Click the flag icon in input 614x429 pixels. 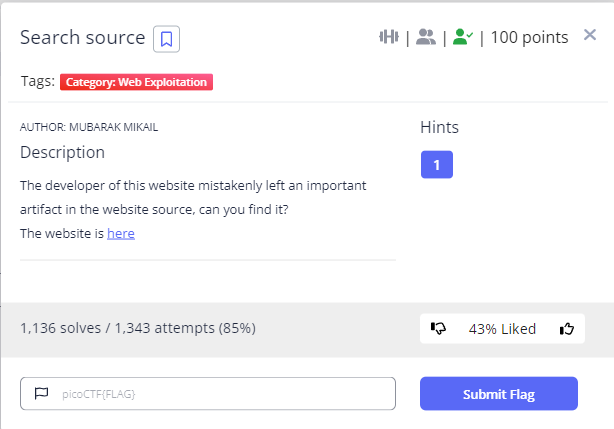point(42,393)
